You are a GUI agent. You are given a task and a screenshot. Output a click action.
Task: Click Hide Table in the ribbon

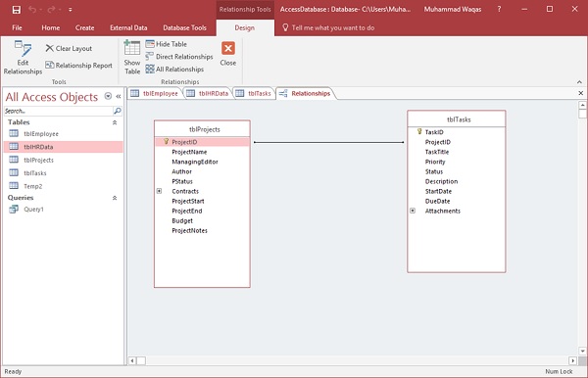point(167,44)
